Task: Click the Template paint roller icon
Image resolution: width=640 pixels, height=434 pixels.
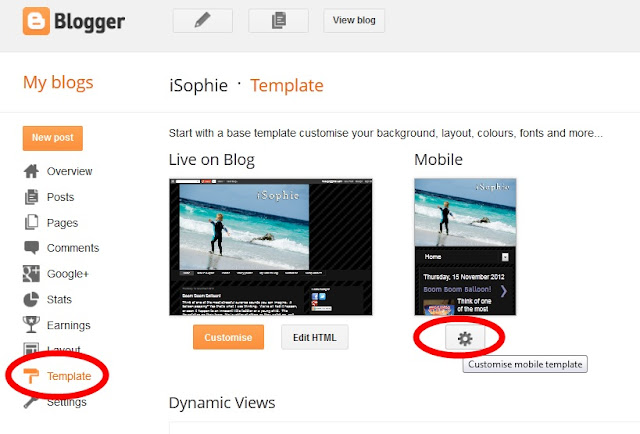Action: 31,376
